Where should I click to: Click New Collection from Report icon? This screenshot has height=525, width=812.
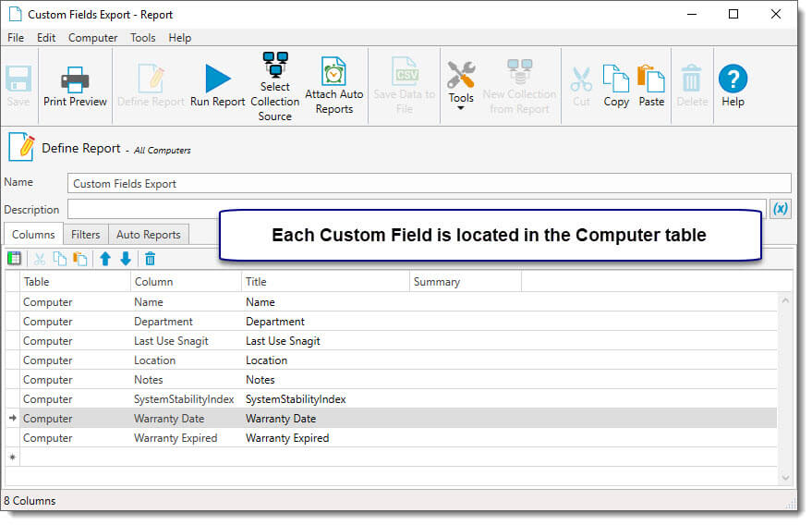click(x=519, y=86)
